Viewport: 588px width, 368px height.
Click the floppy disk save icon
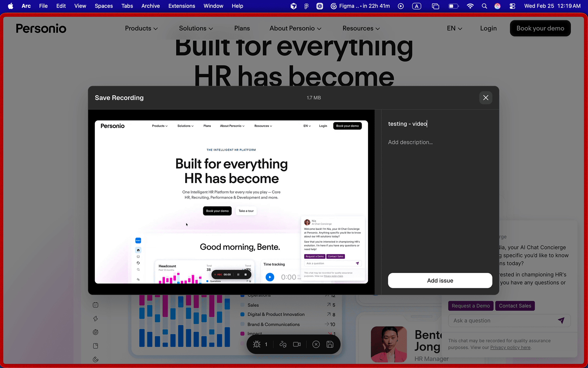point(330,344)
